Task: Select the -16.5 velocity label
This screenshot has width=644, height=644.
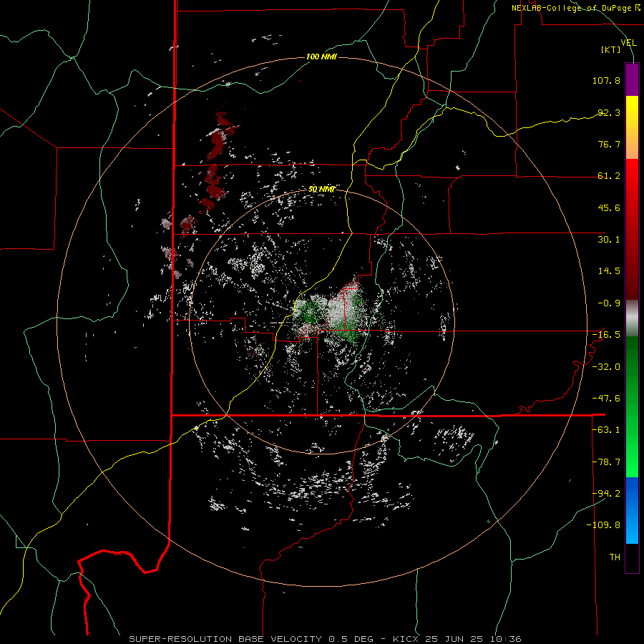Action: pos(606,335)
